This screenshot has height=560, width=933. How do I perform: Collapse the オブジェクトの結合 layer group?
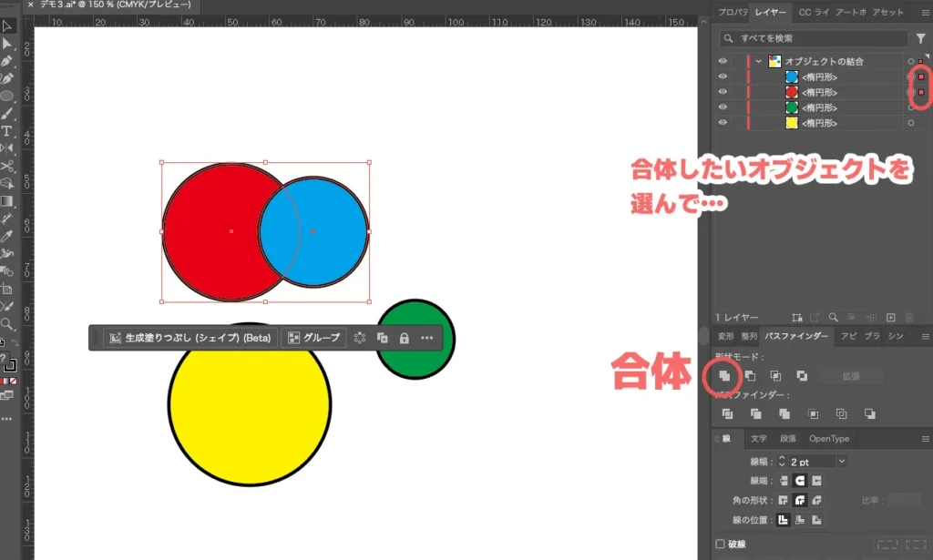[x=758, y=61]
